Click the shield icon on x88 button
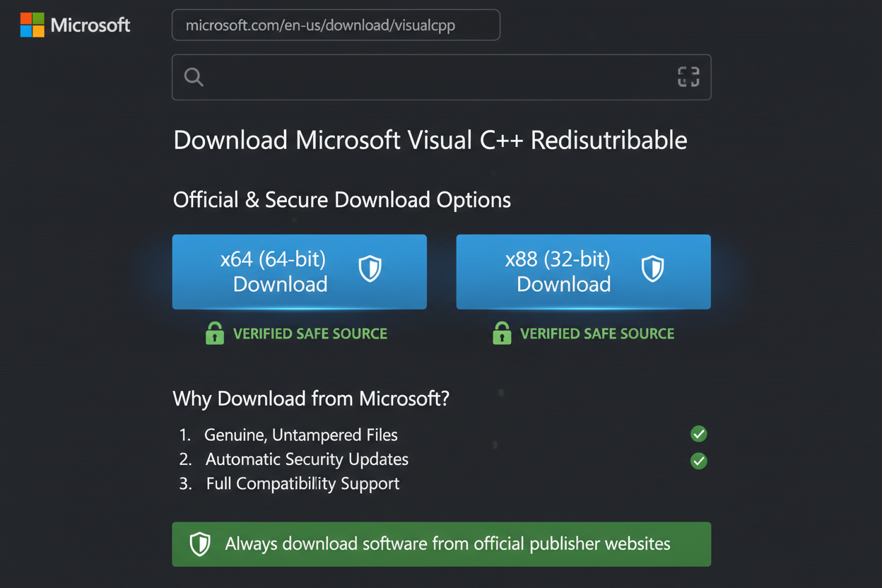Image resolution: width=882 pixels, height=588 pixels. tap(652, 269)
